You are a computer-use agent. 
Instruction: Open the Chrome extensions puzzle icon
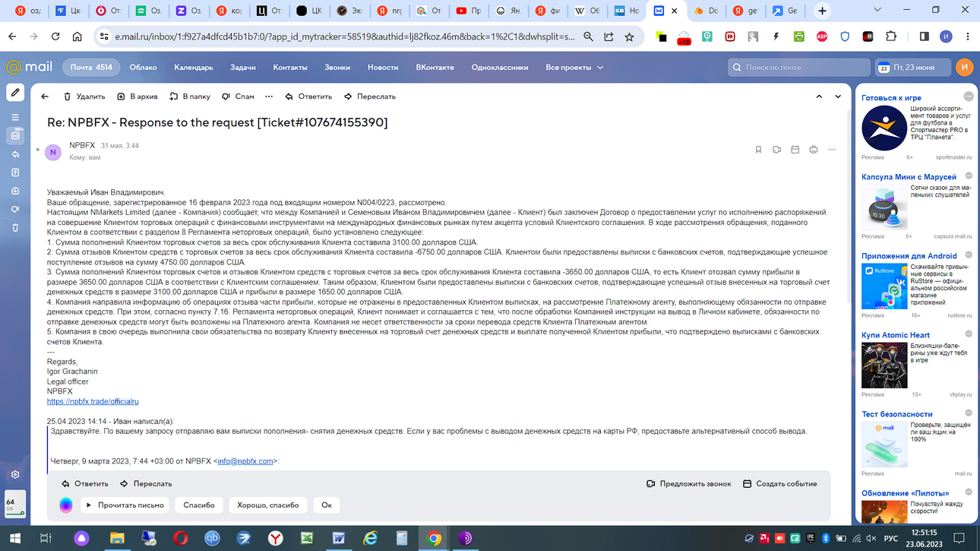(891, 36)
